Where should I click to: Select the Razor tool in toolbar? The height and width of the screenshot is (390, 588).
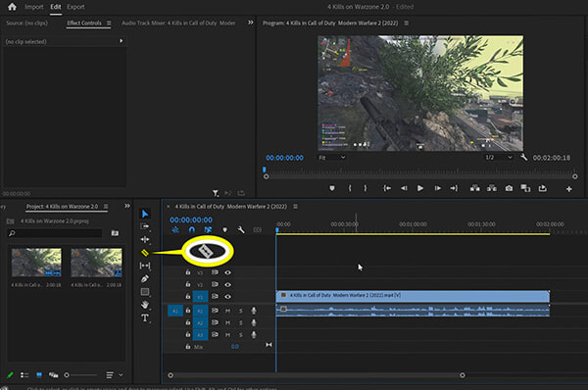click(145, 253)
